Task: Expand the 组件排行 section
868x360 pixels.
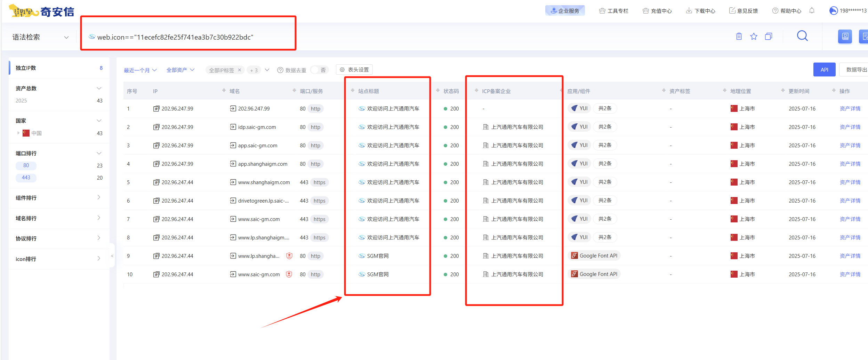Action: point(99,197)
